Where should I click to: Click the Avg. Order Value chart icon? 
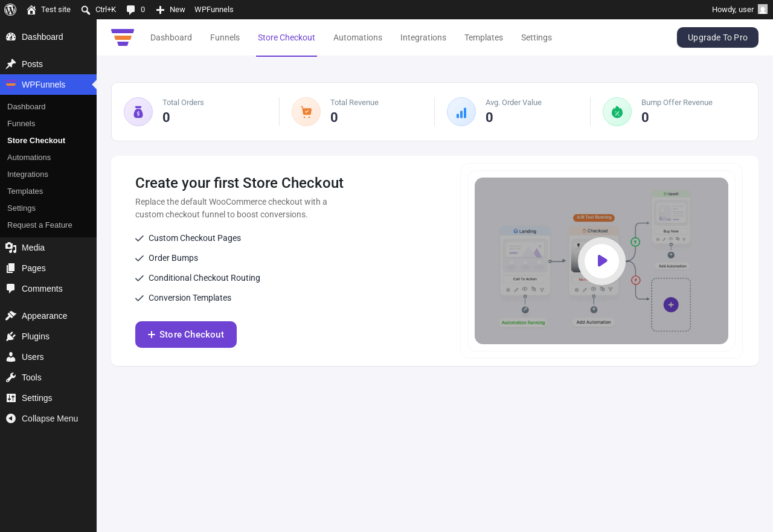(x=461, y=112)
